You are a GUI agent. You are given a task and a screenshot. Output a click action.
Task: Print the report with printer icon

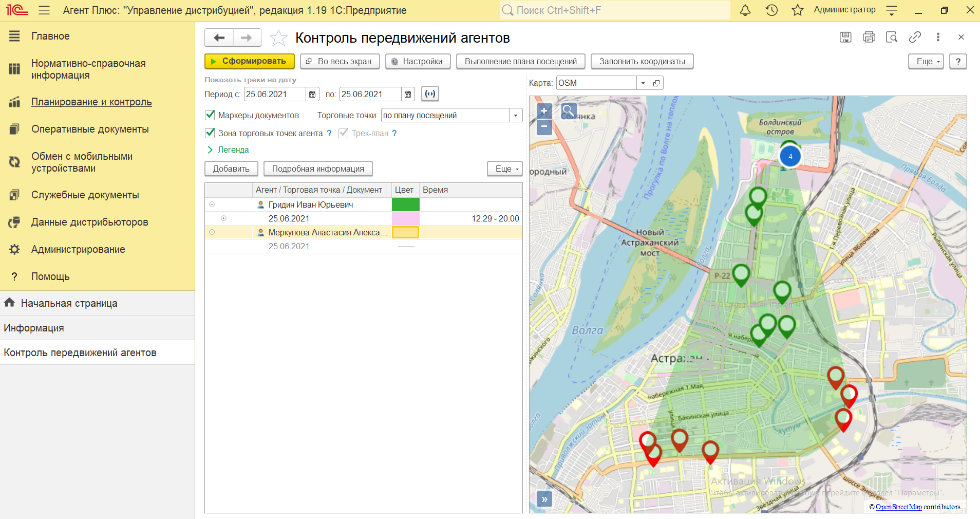click(869, 37)
